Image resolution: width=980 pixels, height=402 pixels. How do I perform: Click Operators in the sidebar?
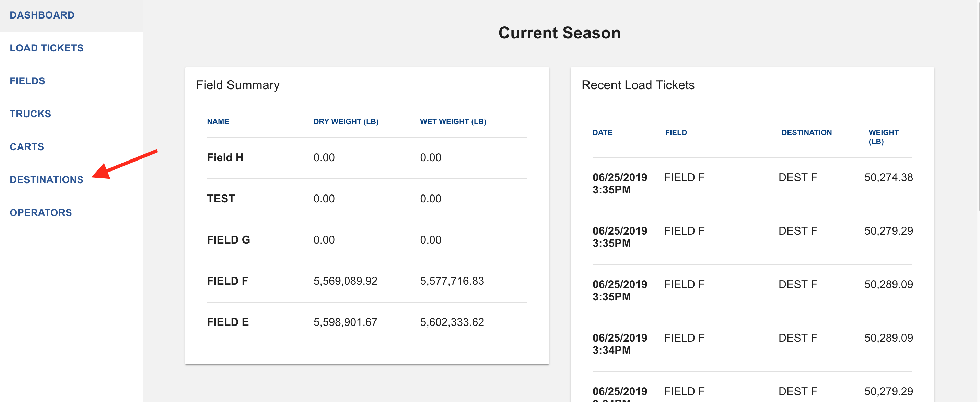[41, 213]
